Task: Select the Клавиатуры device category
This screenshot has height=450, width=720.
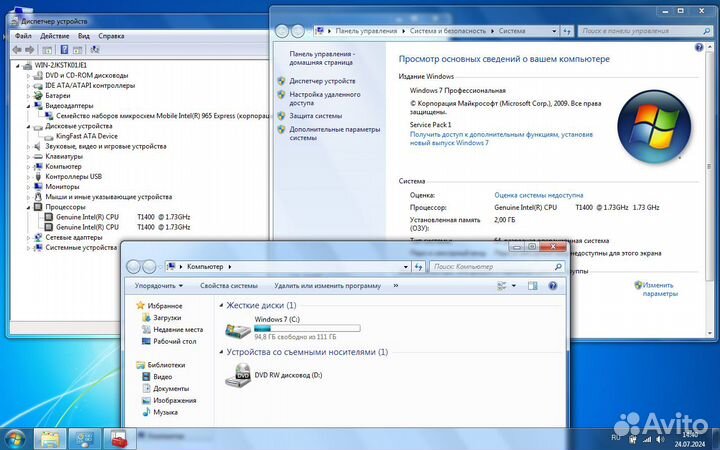Action: coord(64,157)
